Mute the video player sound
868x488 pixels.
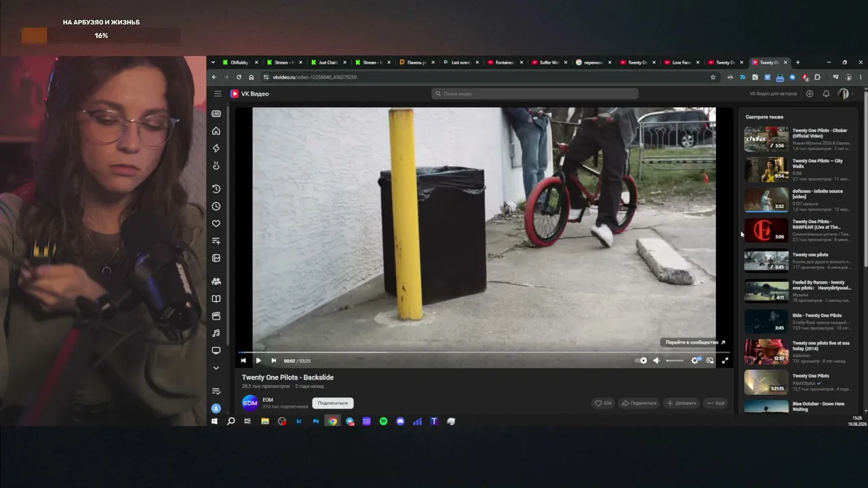pos(656,361)
